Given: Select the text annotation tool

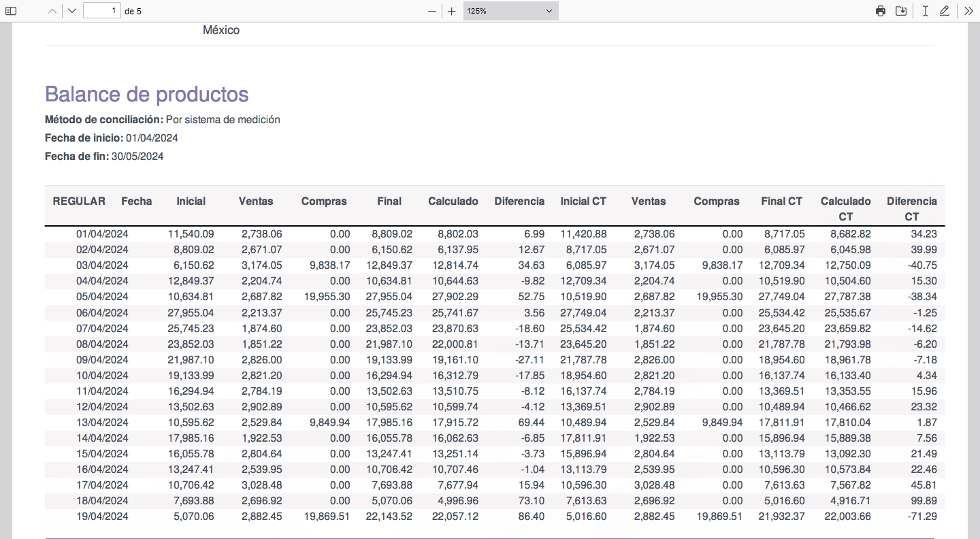Looking at the screenshot, I should 925,11.
